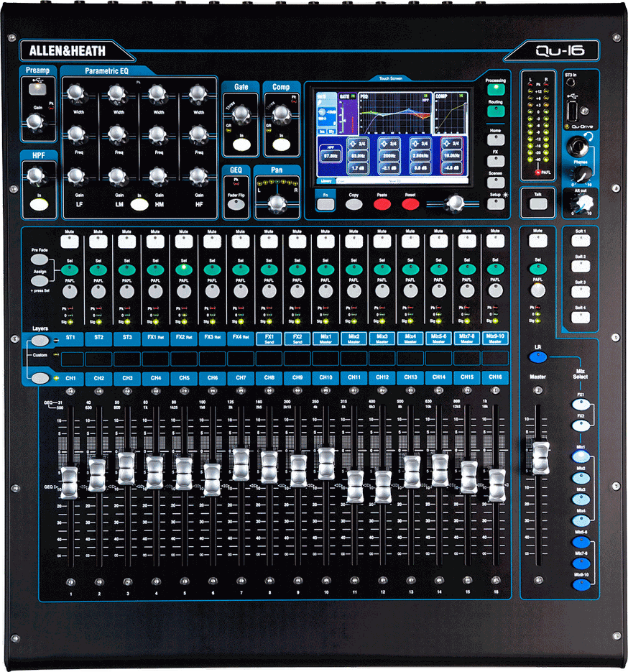The image size is (628, 672).
Task: Trigger the Soft 3 key
Action: tap(581, 292)
